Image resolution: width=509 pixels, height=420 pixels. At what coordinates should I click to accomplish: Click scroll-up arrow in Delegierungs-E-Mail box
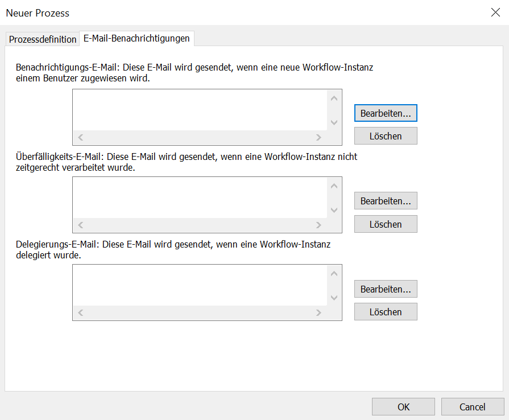click(x=334, y=274)
